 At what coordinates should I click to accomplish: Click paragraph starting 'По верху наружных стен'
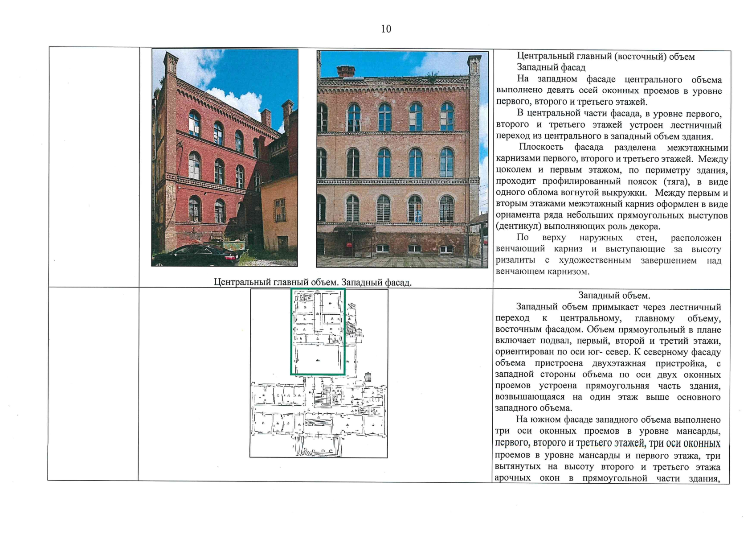pos(609,255)
